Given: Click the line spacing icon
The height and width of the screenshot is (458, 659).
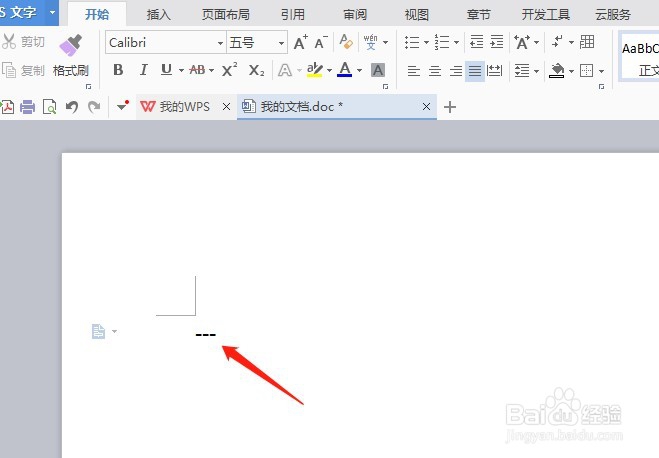Looking at the screenshot, I should 522,71.
